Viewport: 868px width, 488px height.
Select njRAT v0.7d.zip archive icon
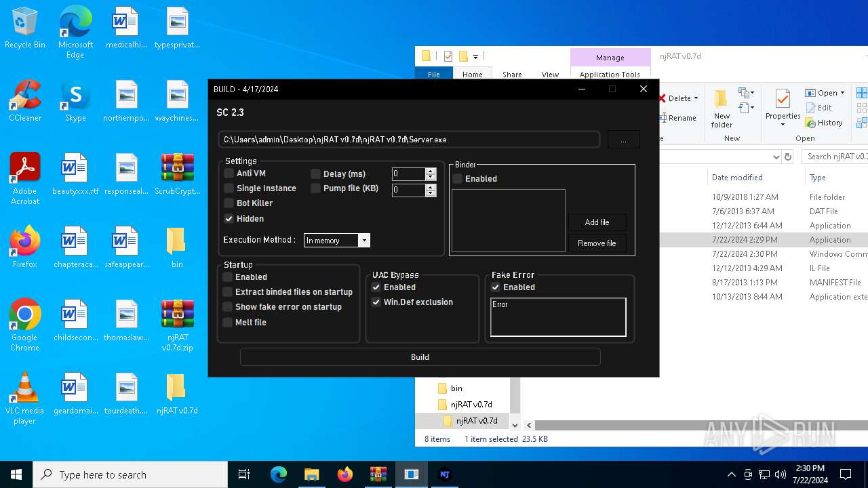click(x=177, y=325)
